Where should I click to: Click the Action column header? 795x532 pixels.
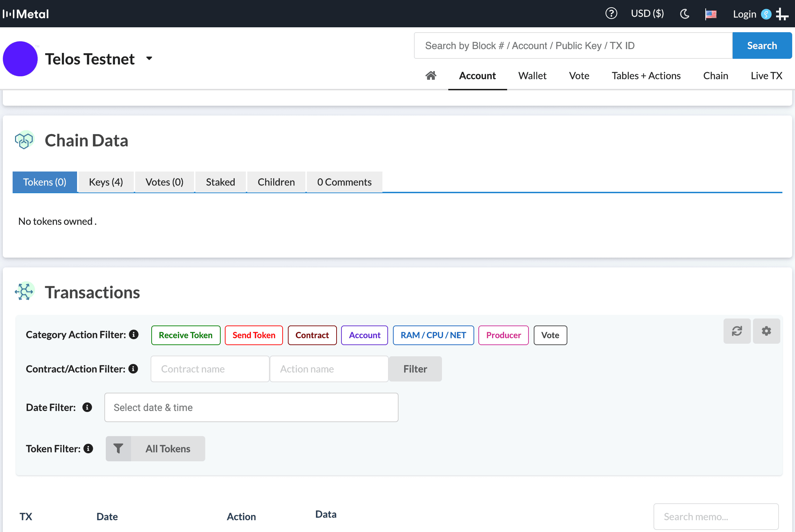[241, 517]
